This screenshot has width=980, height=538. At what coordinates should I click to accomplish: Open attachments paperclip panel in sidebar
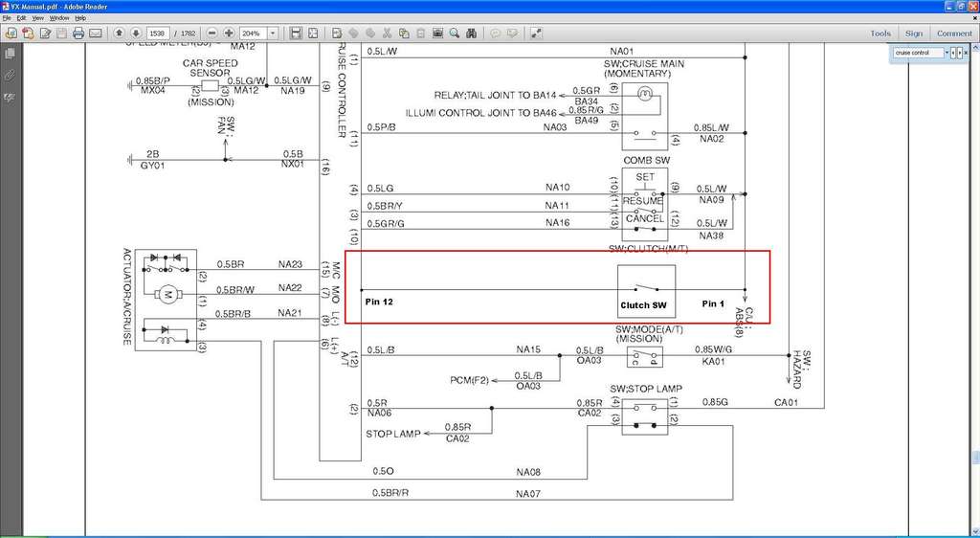tap(10, 76)
